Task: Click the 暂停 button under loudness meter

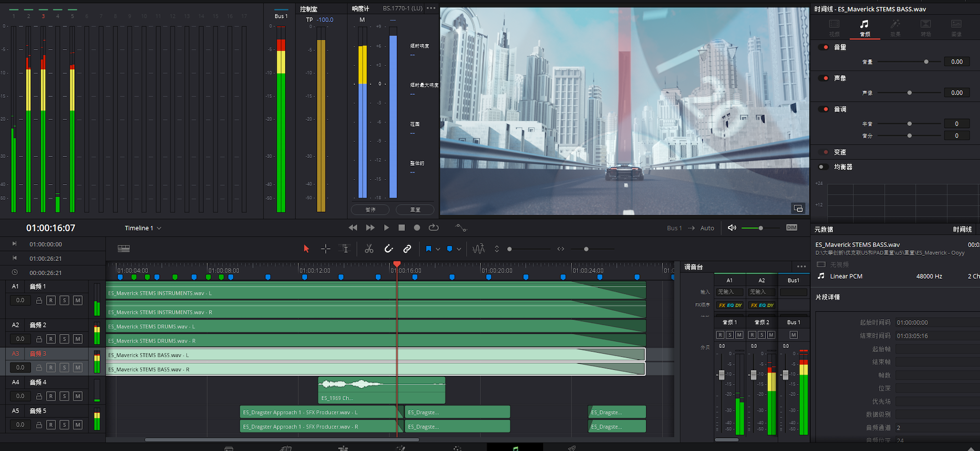Action: point(370,209)
